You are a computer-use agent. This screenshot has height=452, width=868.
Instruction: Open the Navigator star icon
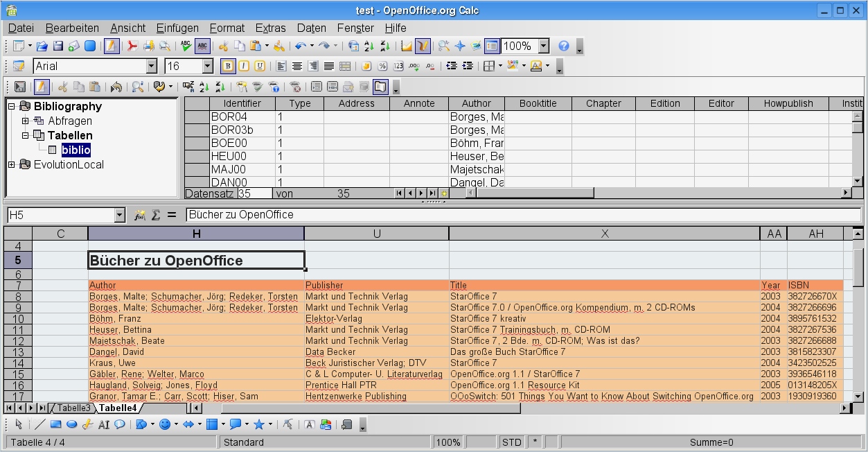(459, 46)
